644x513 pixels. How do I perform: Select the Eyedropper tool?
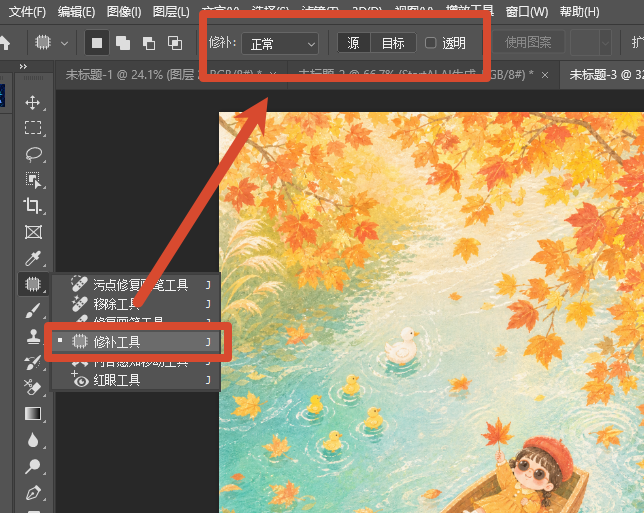[x=33, y=258]
